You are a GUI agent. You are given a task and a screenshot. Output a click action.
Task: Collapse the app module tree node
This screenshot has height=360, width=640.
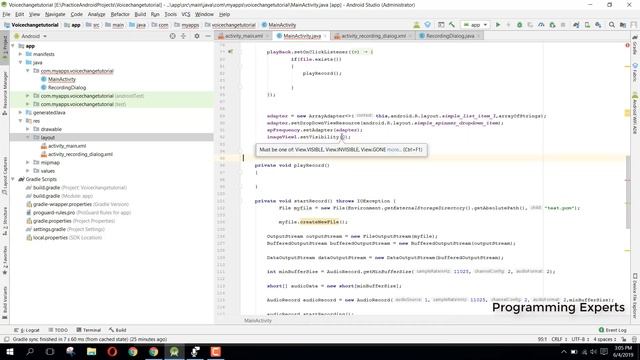(13, 46)
